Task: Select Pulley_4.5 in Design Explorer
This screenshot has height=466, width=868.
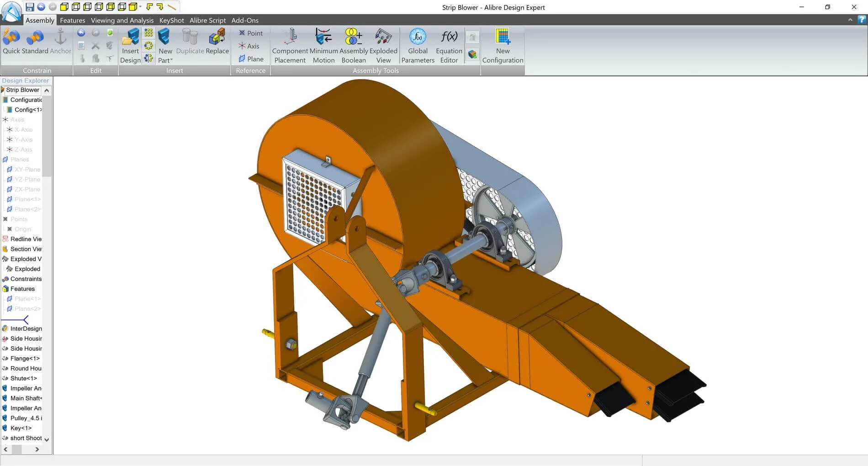Action: 22,418
